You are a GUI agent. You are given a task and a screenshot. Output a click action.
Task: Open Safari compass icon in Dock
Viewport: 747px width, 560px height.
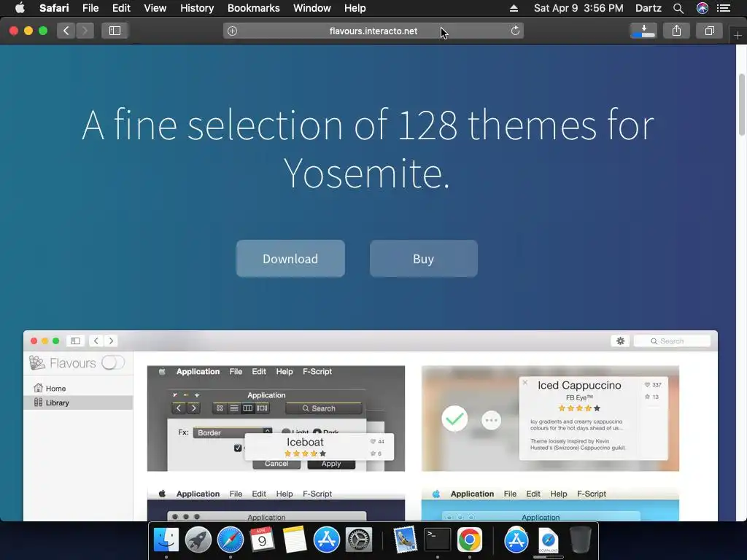point(230,540)
